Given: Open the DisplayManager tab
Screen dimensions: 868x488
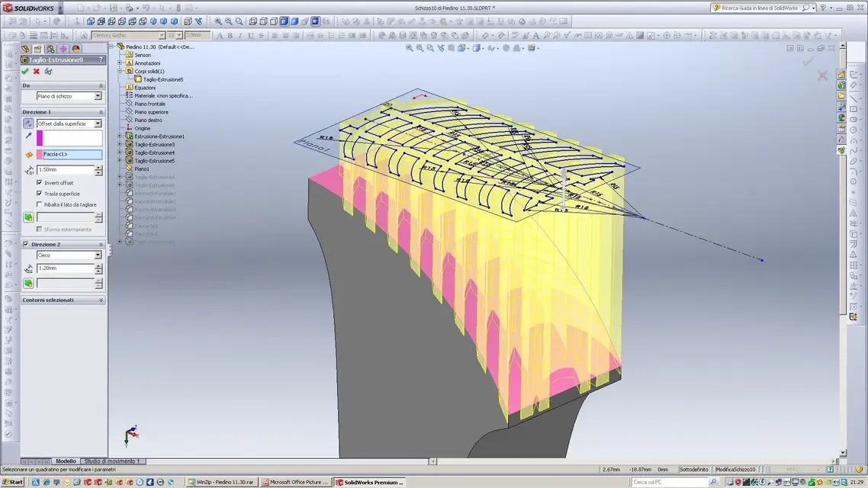Looking at the screenshot, I should pos(76,49).
